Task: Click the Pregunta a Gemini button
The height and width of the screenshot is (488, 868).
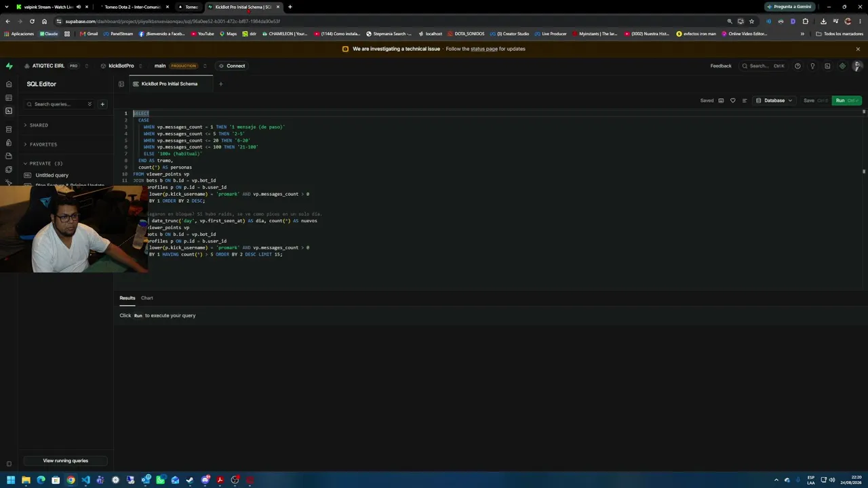Action: (789, 7)
